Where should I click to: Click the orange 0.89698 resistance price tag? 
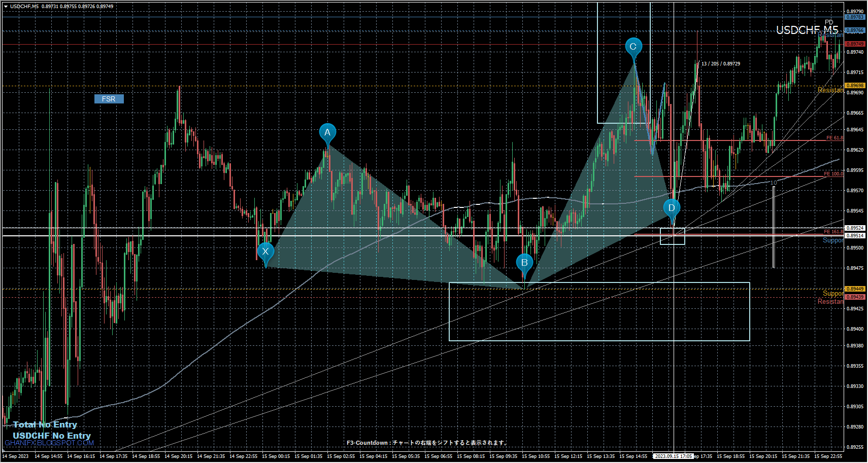(x=855, y=86)
